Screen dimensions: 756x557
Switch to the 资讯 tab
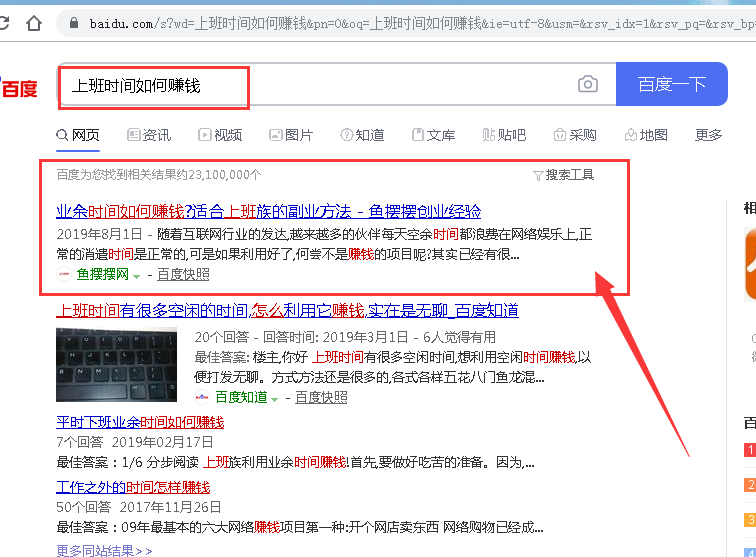(149, 135)
